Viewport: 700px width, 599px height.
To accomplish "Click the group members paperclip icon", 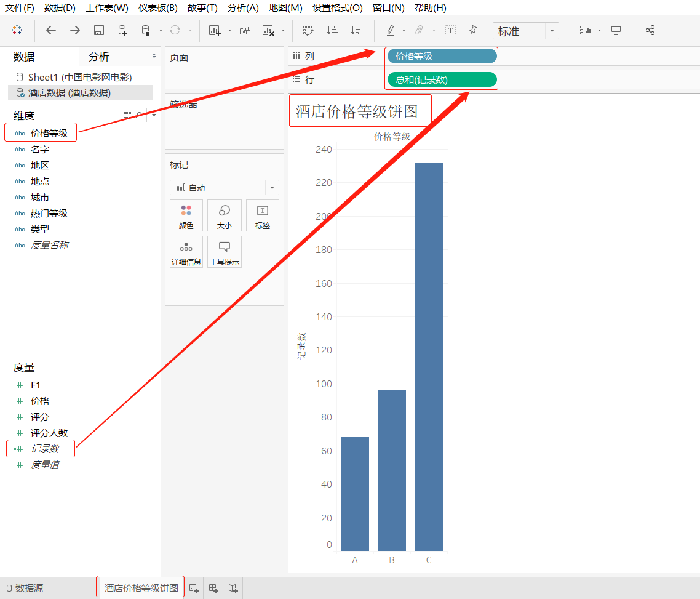I will click(x=419, y=30).
